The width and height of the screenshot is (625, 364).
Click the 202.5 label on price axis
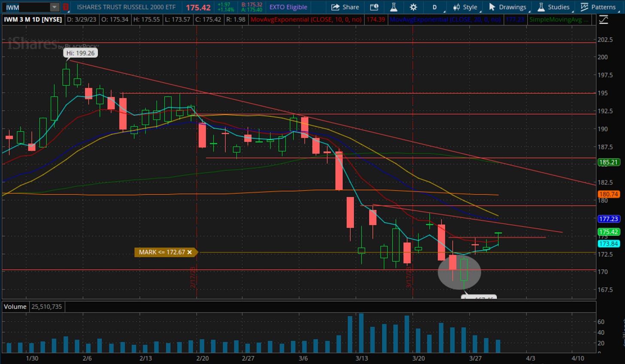pos(605,39)
